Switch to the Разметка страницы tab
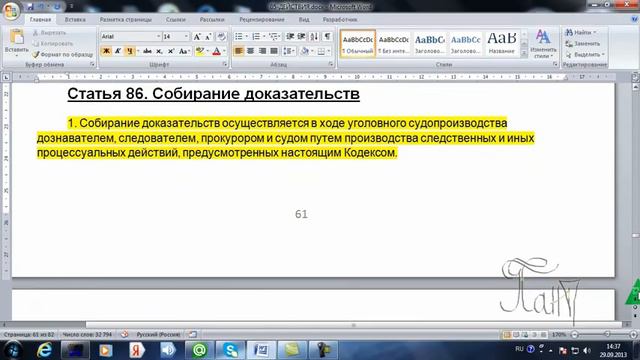 pyautogui.click(x=125, y=20)
